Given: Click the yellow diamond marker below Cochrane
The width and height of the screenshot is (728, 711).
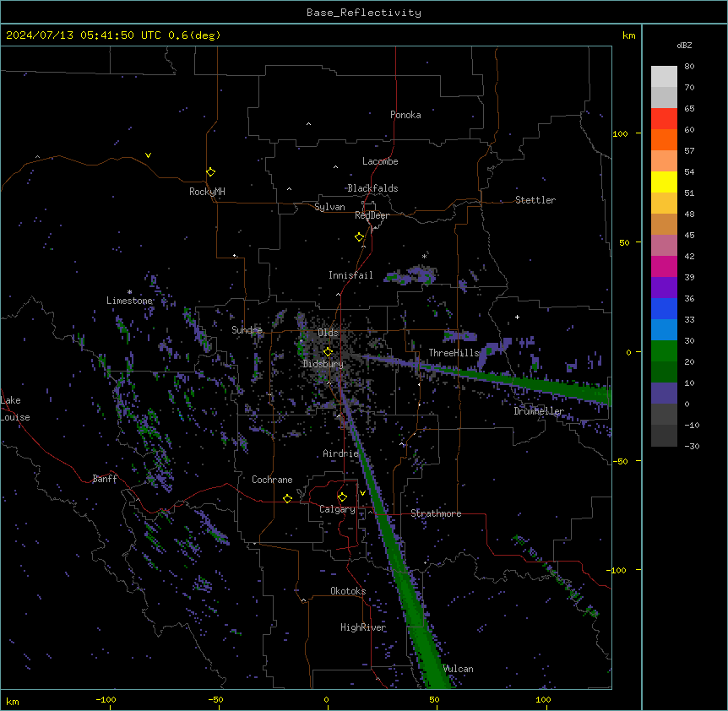Looking at the screenshot, I should [287, 498].
